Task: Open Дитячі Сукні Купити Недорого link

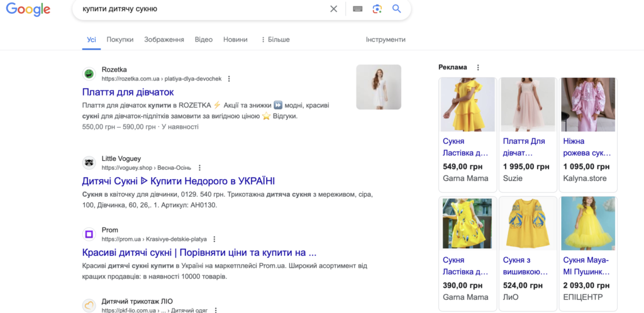Action: click(x=178, y=181)
